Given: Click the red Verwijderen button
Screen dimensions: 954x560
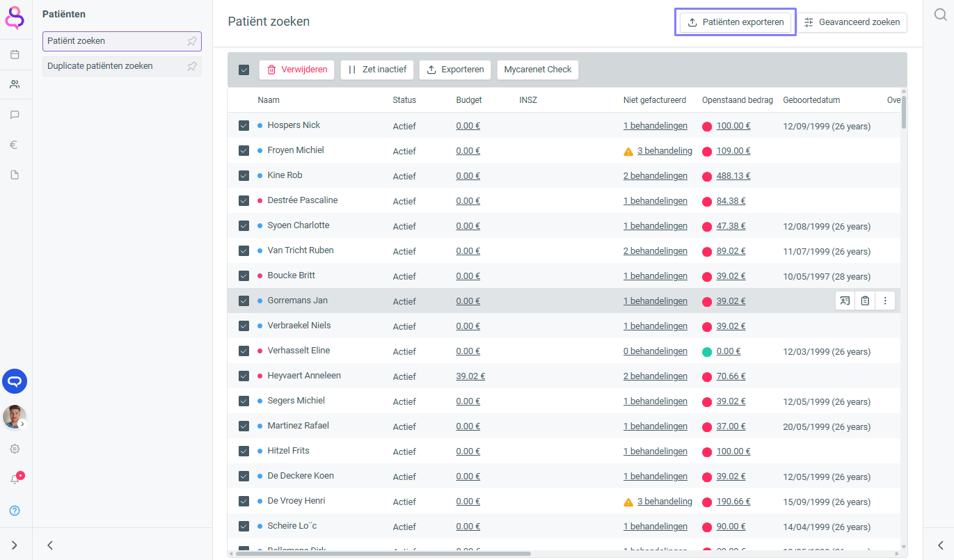Looking at the screenshot, I should [297, 70].
